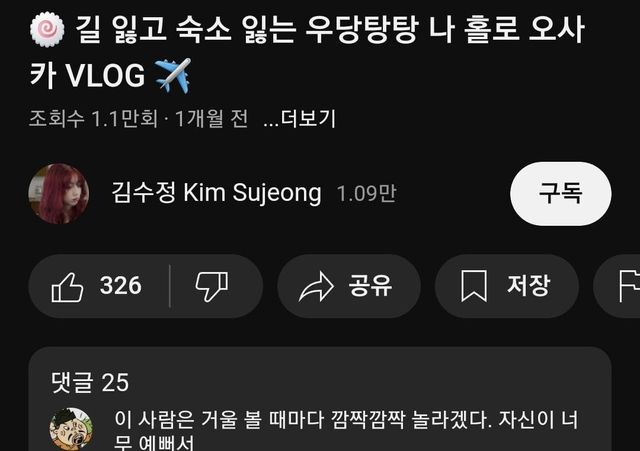640x451 pixels.
Task: Expand description with ...더보기
Action: (299, 119)
